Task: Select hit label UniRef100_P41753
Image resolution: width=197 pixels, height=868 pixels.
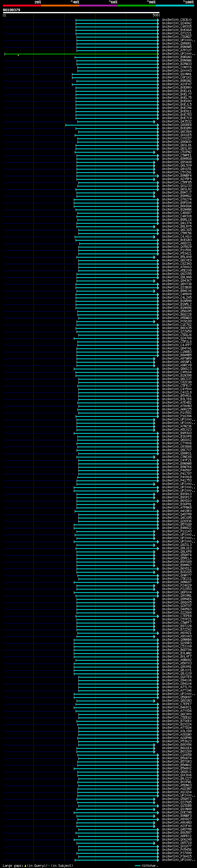Action: point(177,481)
